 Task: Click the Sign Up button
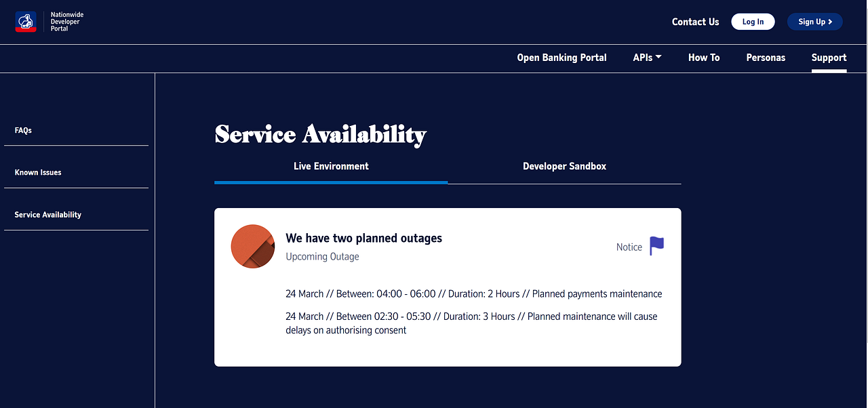pos(814,21)
